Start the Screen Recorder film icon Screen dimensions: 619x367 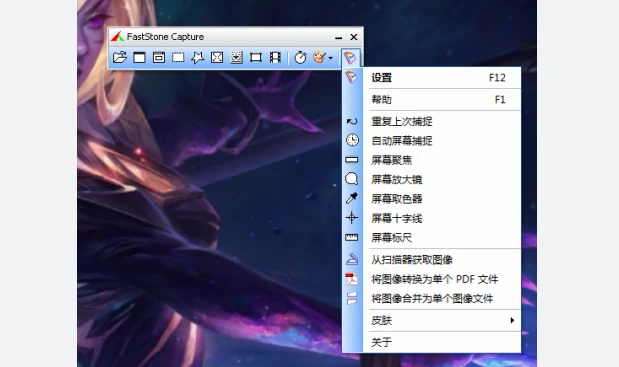coord(275,58)
